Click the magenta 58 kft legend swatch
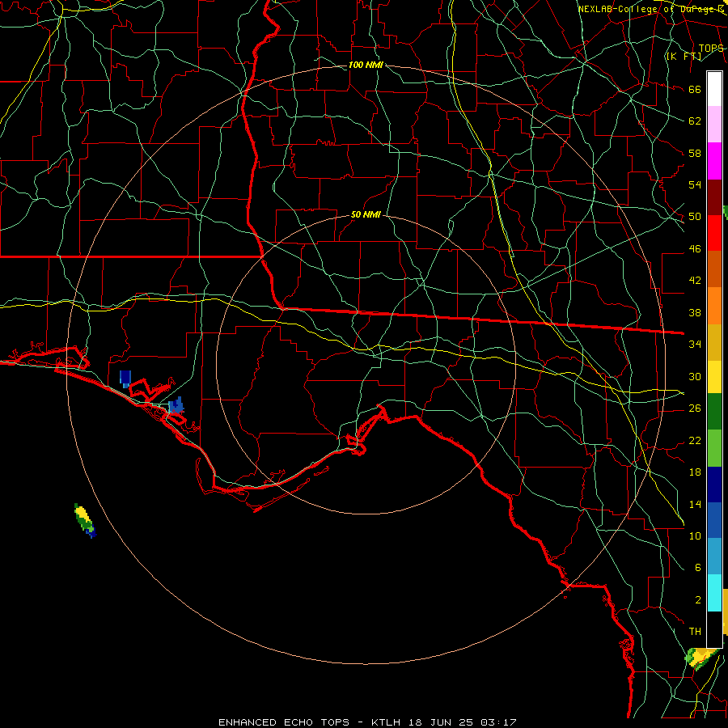This screenshot has width=728, height=728. (x=714, y=161)
